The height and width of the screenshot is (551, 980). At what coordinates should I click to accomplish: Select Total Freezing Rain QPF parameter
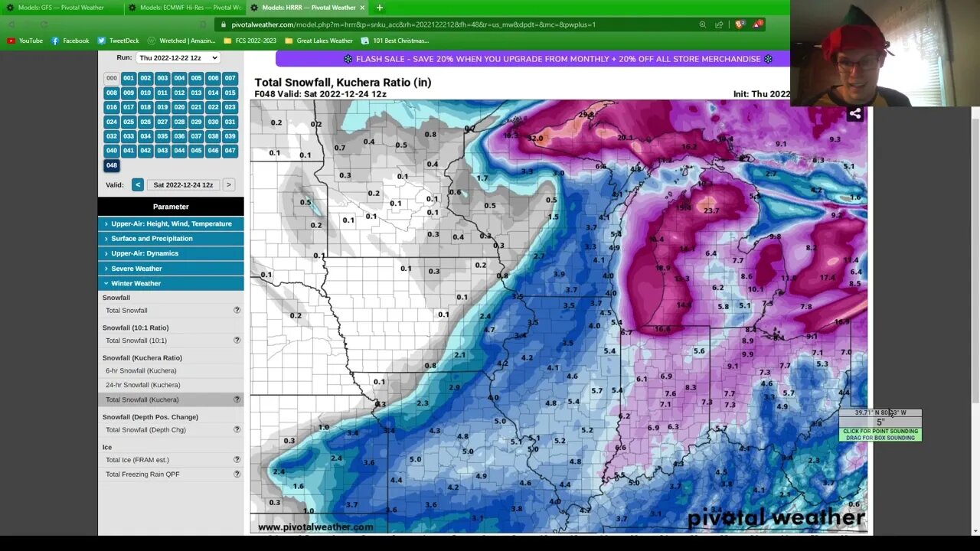142,474
